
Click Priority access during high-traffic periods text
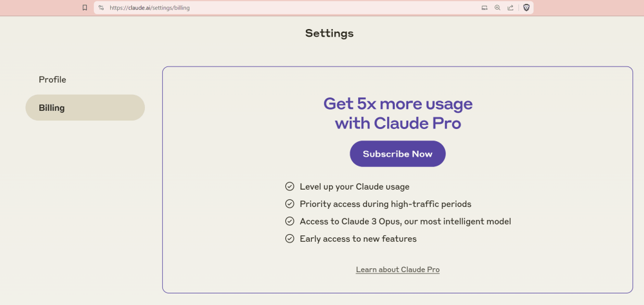coord(385,204)
